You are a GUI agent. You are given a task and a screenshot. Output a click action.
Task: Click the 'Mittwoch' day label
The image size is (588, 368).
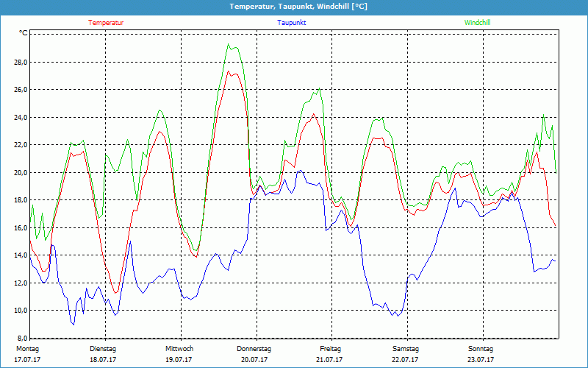click(x=179, y=349)
